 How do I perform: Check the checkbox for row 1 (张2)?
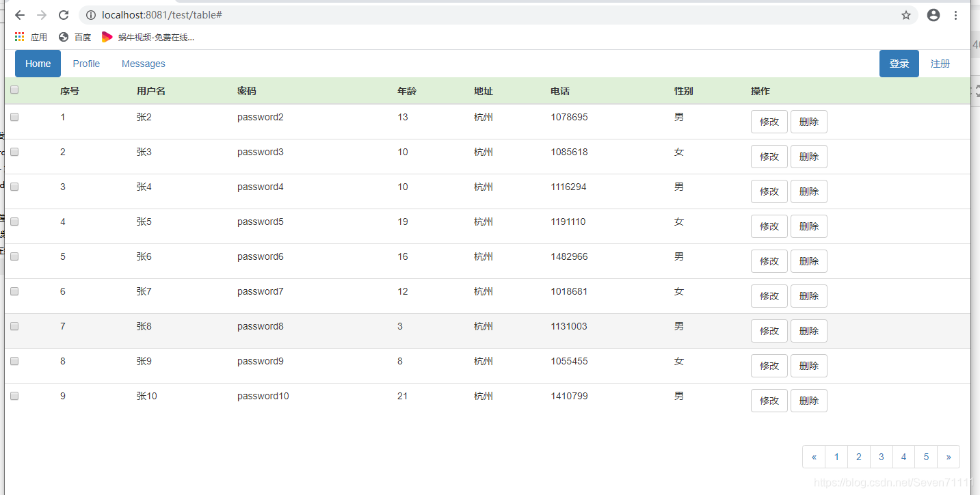(x=14, y=116)
